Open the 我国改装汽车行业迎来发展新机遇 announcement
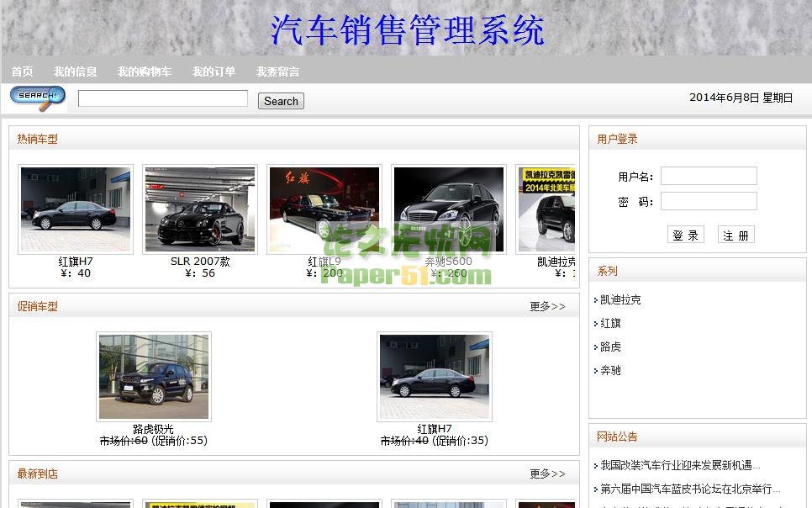This screenshot has width=812, height=508. coord(680,465)
